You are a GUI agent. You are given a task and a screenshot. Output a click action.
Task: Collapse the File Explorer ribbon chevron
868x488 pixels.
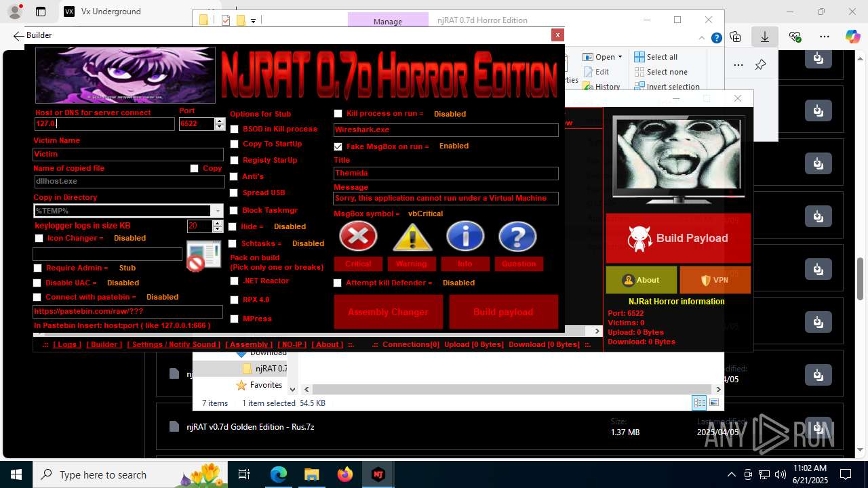(701, 39)
